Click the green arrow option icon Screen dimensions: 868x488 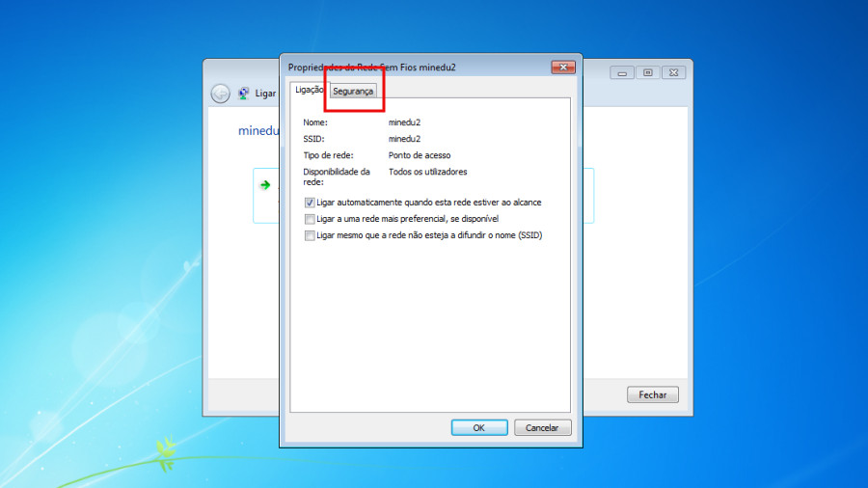coord(264,184)
